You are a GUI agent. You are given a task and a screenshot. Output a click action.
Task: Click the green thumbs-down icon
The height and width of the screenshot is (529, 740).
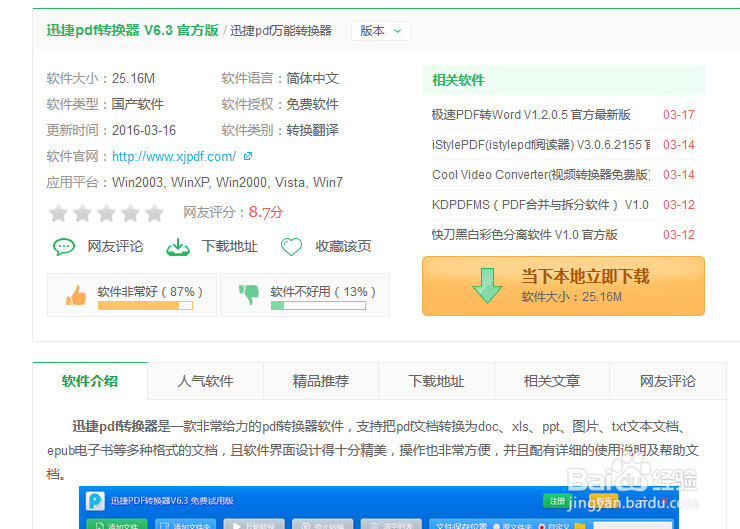(249, 294)
